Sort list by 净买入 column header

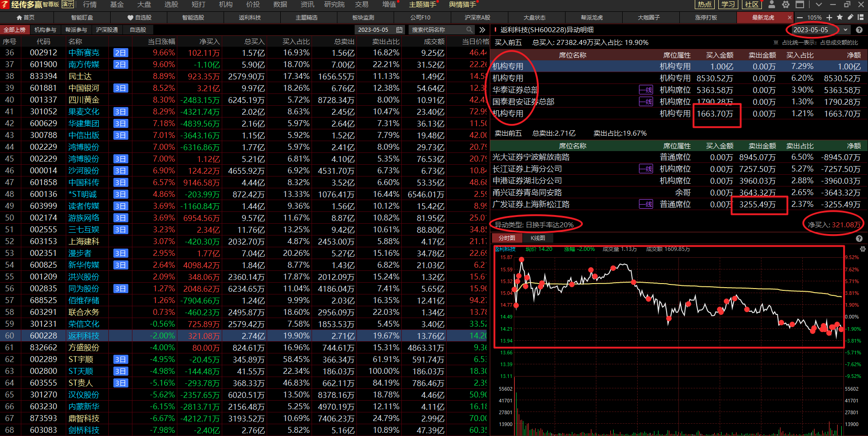pyautogui.click(x=210, y=41)
